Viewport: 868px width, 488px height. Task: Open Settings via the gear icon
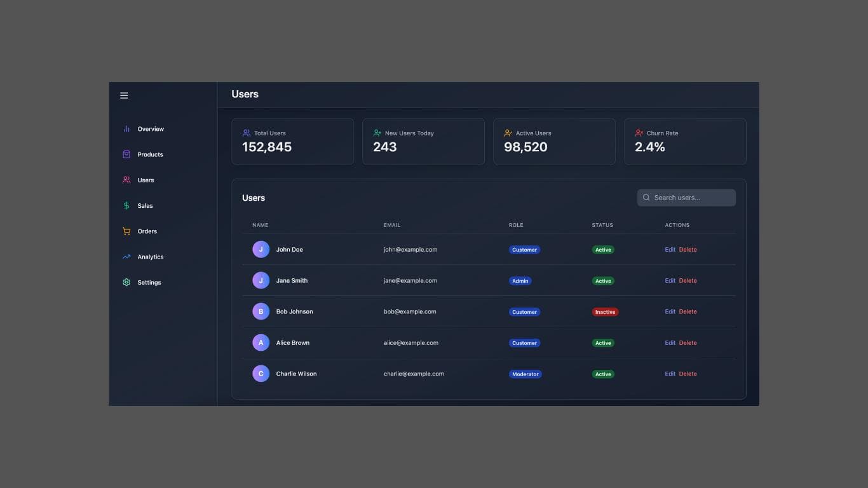[126, 282]
